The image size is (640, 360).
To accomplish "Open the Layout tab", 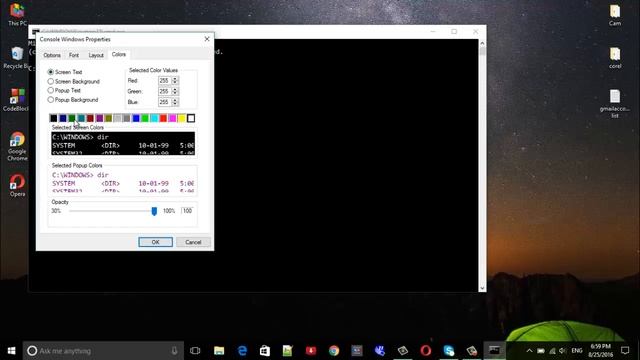I will pos(96,55).
